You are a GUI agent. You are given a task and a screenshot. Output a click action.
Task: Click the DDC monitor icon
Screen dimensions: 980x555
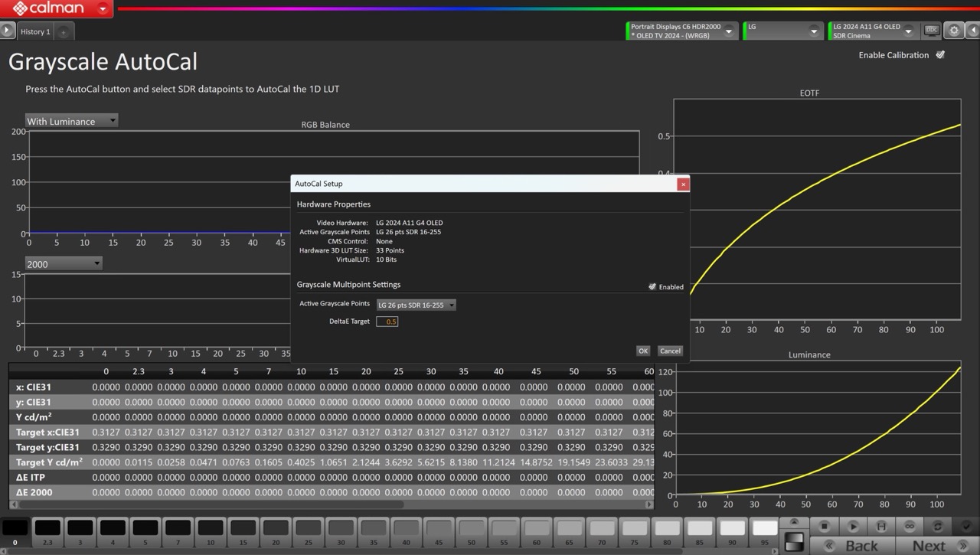[932, 31]
